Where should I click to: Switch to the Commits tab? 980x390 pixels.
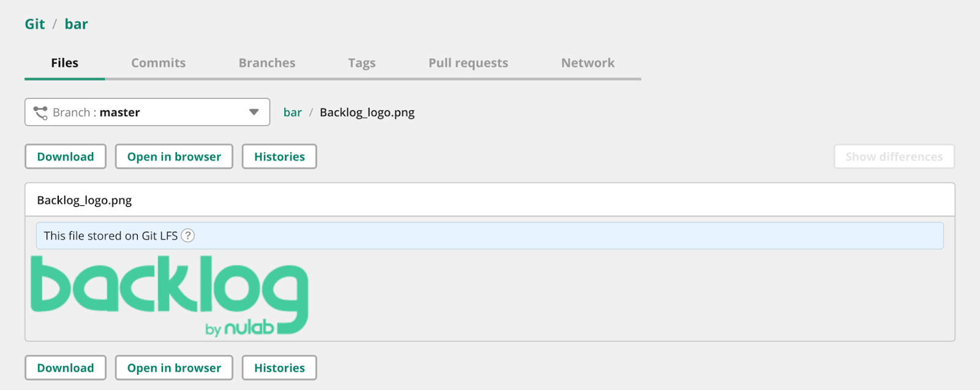click(x=158, y=63)
